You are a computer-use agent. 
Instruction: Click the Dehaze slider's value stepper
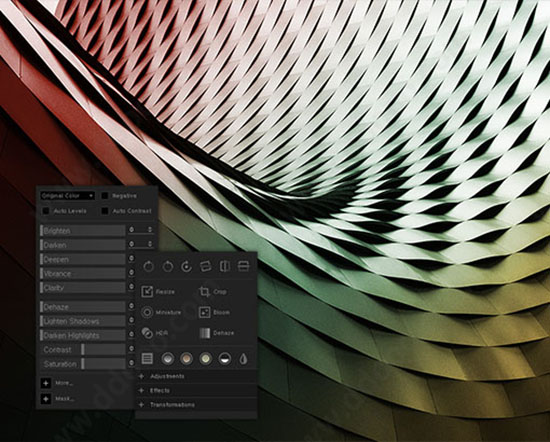click(132, 306)
